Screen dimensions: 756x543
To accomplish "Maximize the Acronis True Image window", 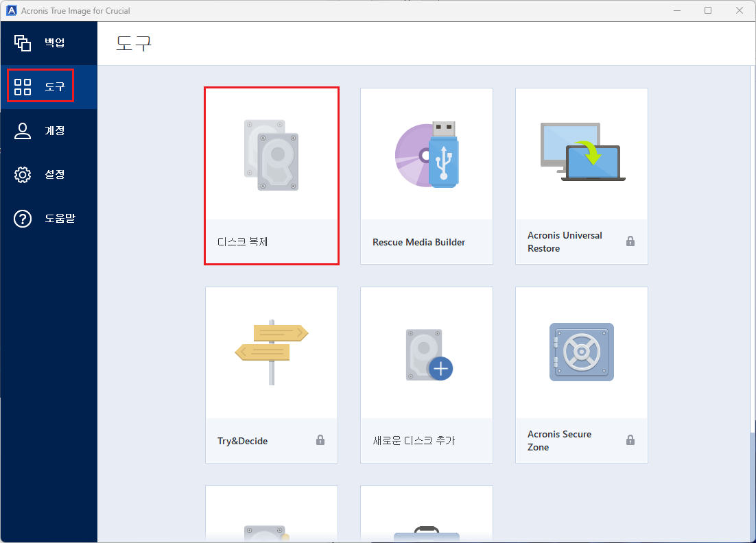I will pyautogui.click(x=708, y=10).
